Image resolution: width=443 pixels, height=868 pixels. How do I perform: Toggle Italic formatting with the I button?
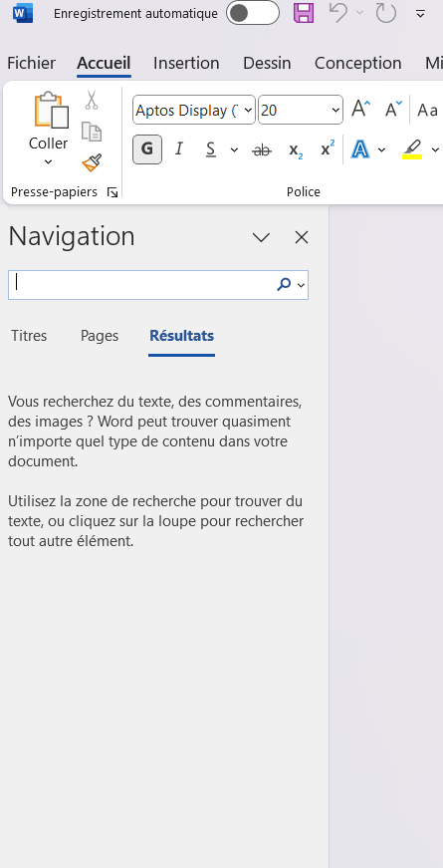coord(178,149)
